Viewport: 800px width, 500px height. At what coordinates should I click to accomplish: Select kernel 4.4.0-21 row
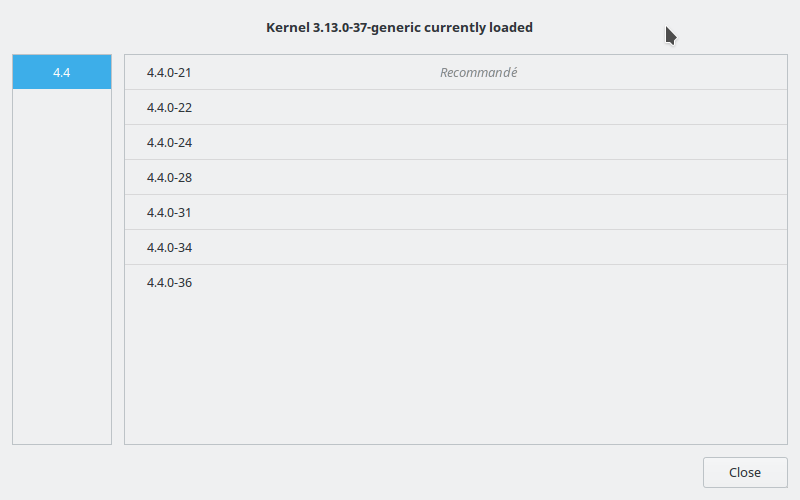coord(456,72)
